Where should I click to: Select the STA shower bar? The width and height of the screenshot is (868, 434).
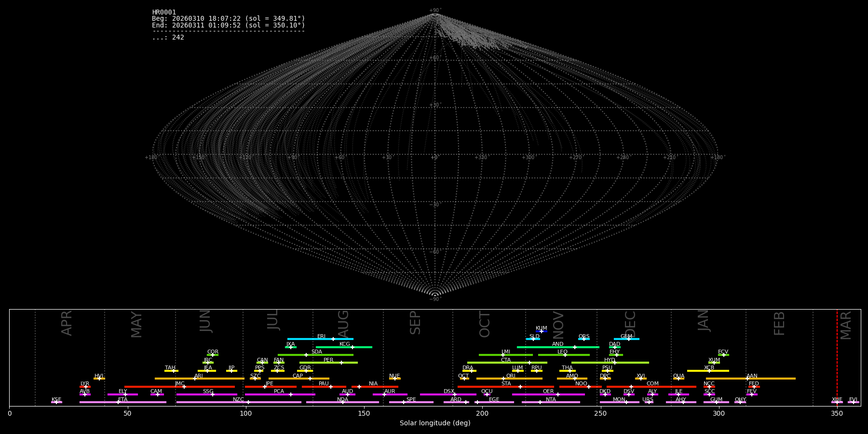506,387
